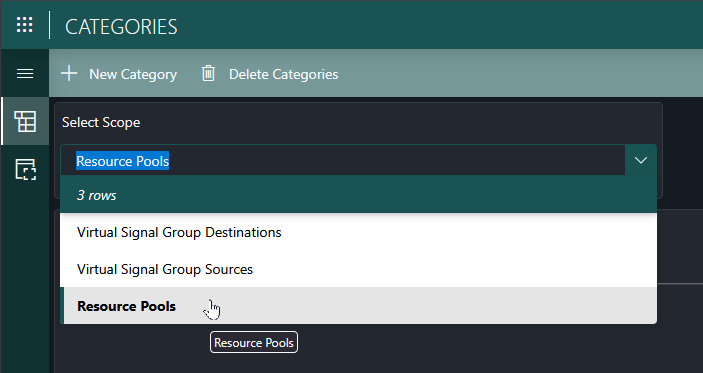Screen dimensions: 703x373
Task: Click the Select Scope label
Action: click(x=101, y=122)
